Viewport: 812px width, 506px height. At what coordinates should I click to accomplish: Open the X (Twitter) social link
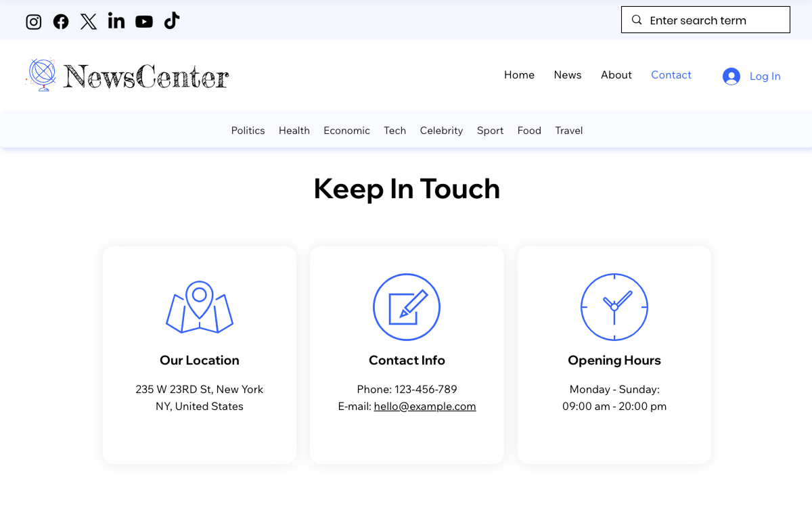pos(89,22)
